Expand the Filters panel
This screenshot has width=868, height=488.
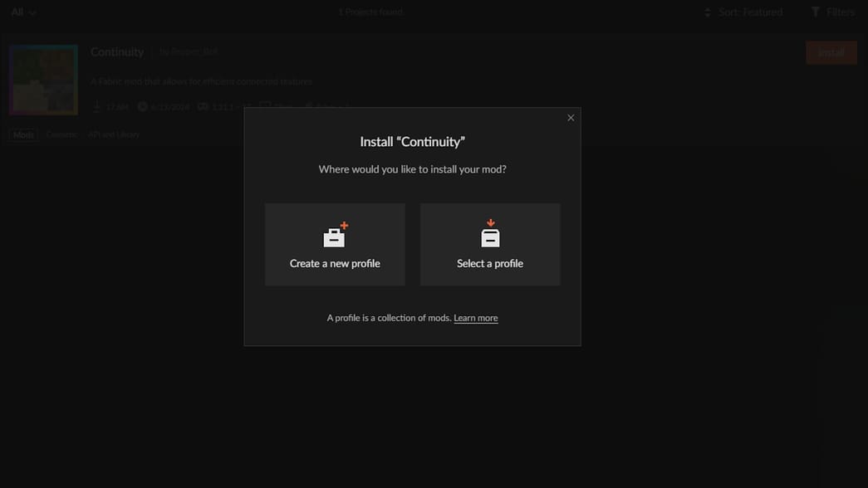(834, 12)
